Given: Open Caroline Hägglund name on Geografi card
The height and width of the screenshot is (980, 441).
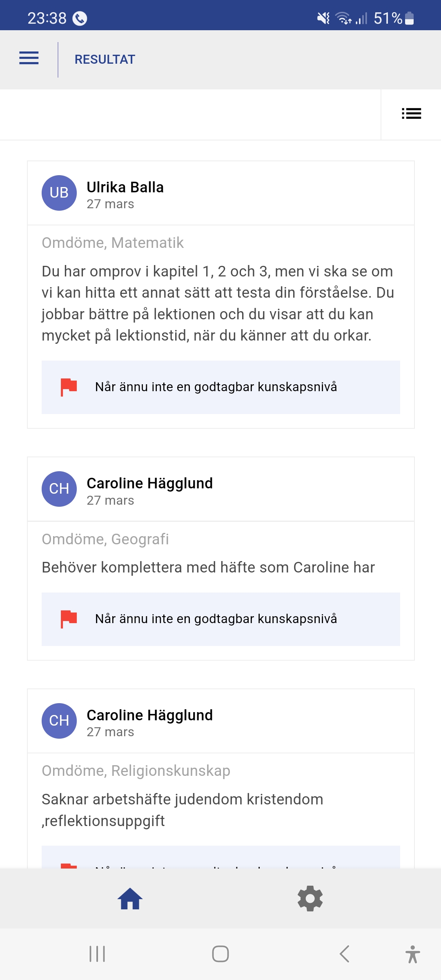Looking at the screenshot, I should click(149, 483).
